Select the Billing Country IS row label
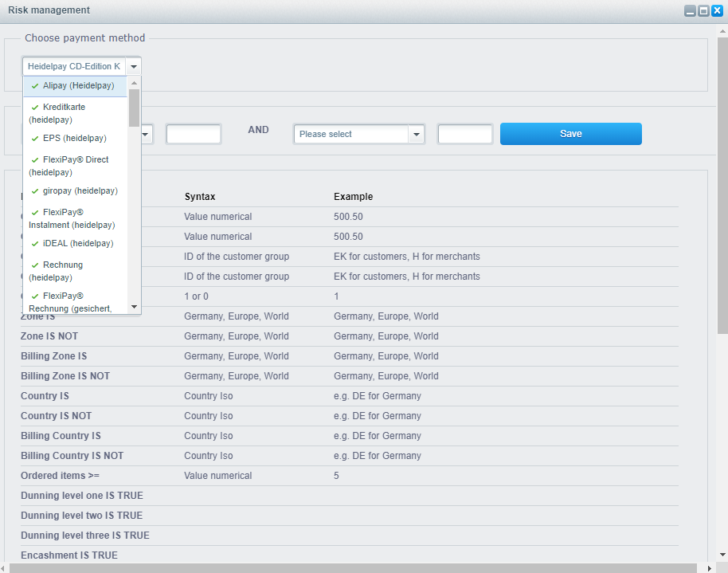Image resolution: width=728 pixels, height=573 pixels. click(61, 436)
